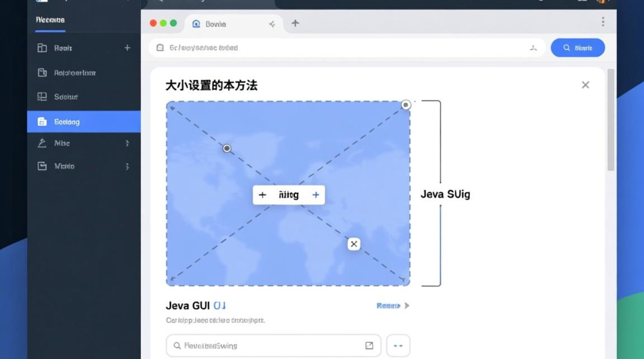Expand the Wistdo sidebar entry chevron
Screen dimensions: 644x359
point(127,166)
